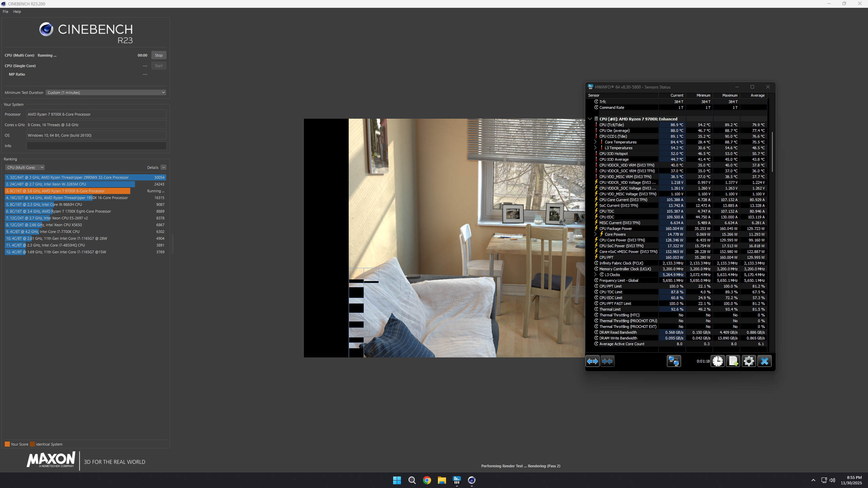The height and width of the screenshot is (488, 868).
Task: Select Core i9-9880H ranking row
Action: pyautogui.click(x=85, y=204)
